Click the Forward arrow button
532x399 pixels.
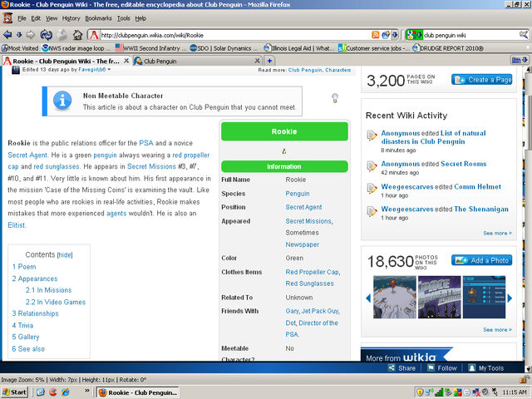[31, 35]
